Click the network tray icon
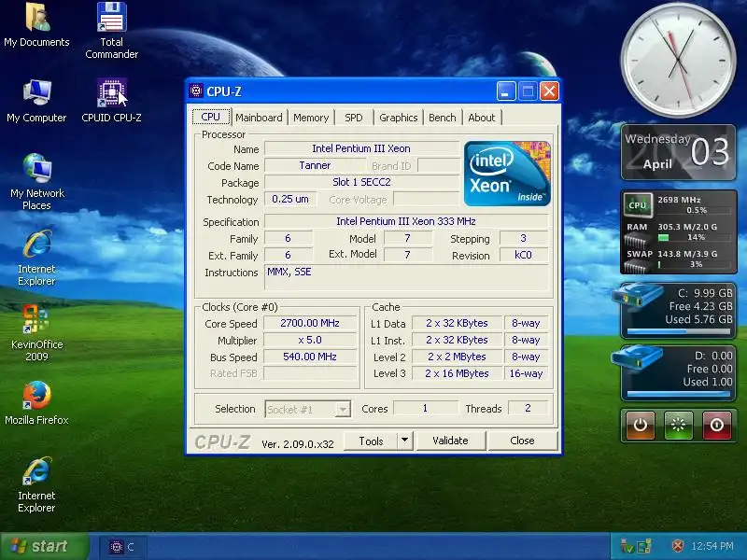Viewport: 747px width, 560px height. click(x=627, y=546)
